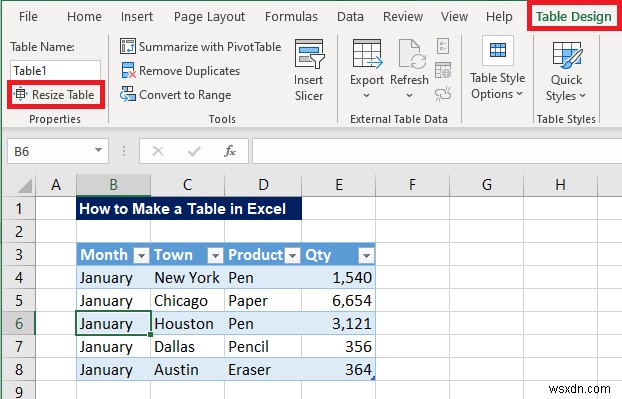Select column H header
Screen dimensions: 622x399
(560, 185)
